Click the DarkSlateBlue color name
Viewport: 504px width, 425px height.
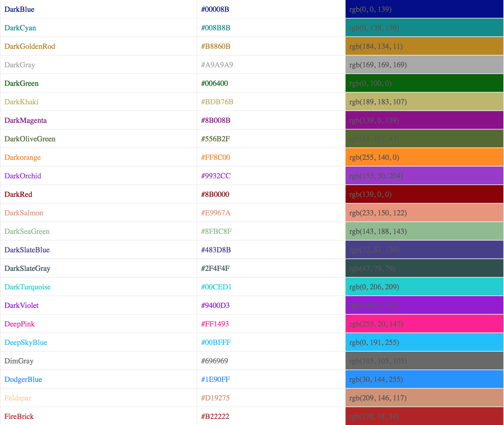click(x=27, y=250)
